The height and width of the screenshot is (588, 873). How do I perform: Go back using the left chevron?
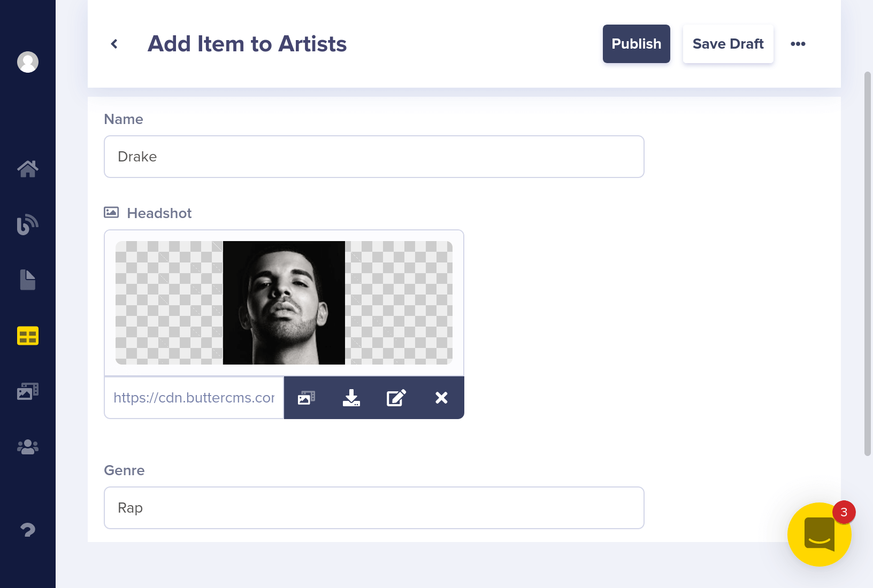[113, 43]
